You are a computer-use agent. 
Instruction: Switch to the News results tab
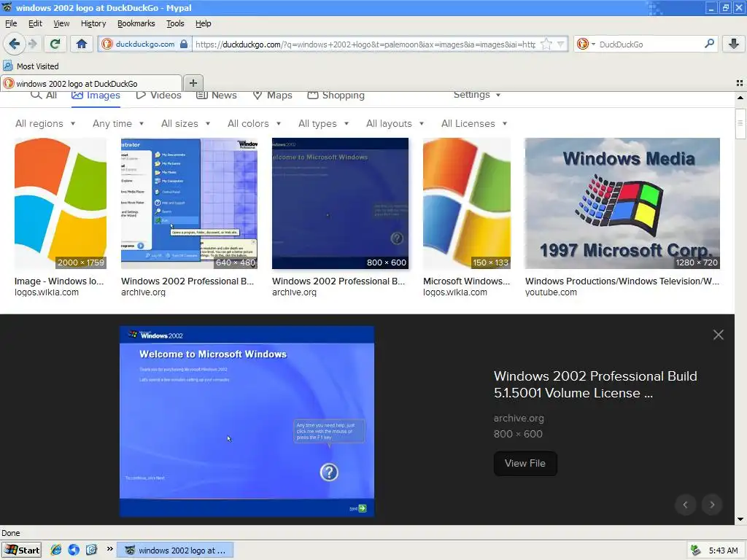pyautogui.click(x=217, y=96)
